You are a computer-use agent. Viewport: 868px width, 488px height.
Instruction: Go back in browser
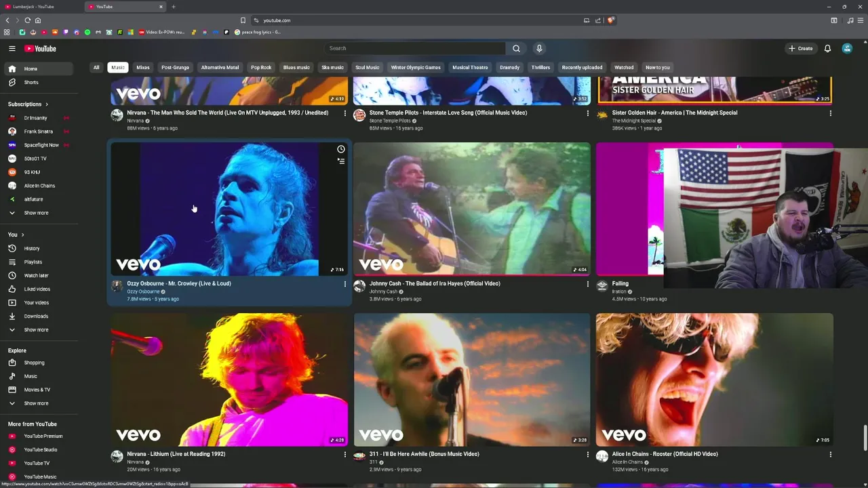click(7, 20)
